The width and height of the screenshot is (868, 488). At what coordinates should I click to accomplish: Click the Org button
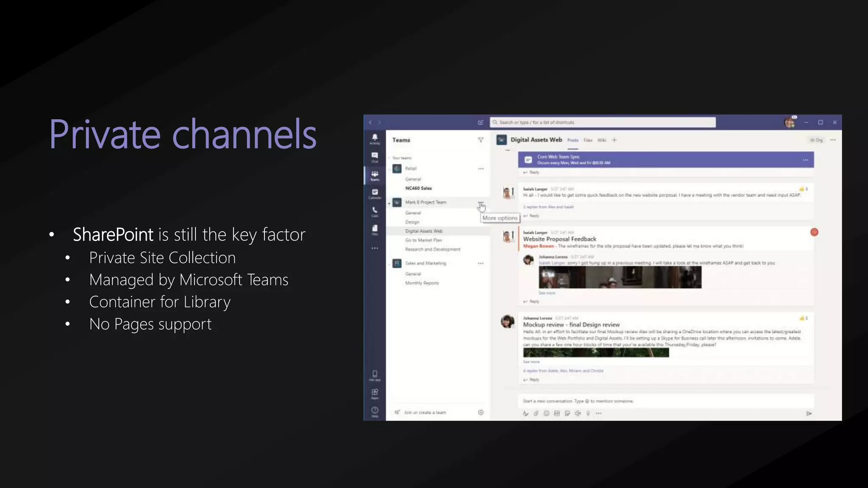coord(816,140)
